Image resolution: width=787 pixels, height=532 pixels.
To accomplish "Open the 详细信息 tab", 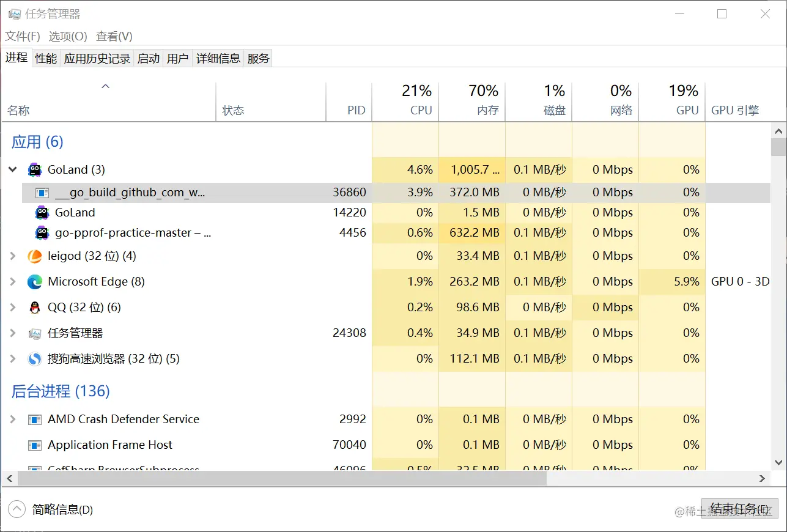I will point(218,59).
